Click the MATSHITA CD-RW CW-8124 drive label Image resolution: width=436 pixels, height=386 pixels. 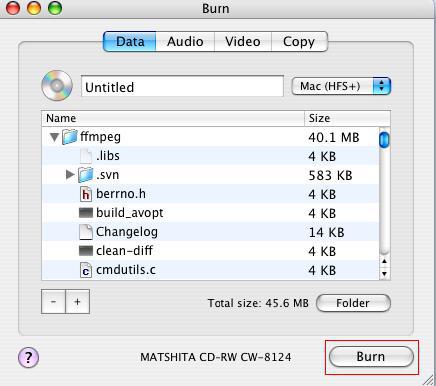216,357
